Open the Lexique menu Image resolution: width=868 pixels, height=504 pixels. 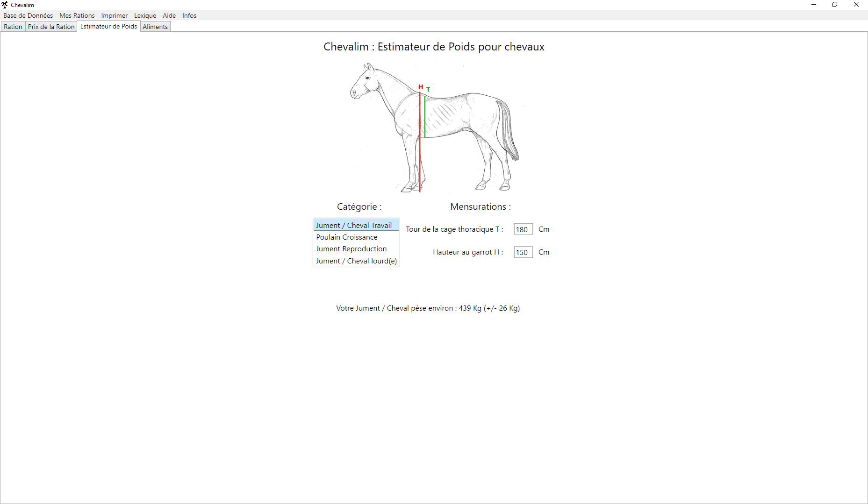(x=145, y=15)
